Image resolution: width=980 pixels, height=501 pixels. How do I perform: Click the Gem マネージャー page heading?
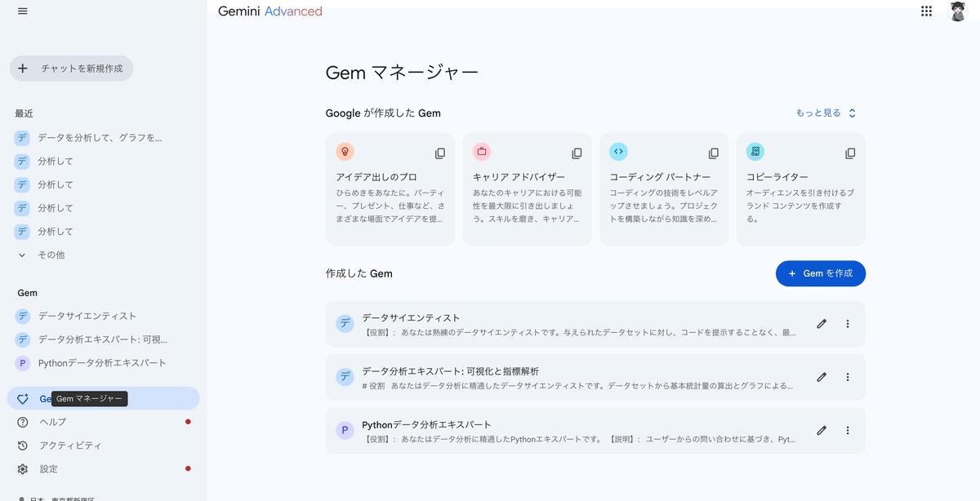coord(402,72)
